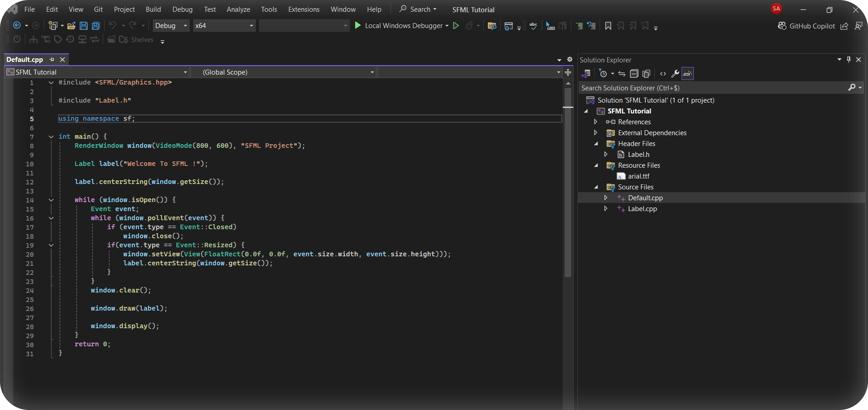The width and height of the screenshot is (868, 410).
Task: Open the Extensions menu
Action: (x=304, y=9)
